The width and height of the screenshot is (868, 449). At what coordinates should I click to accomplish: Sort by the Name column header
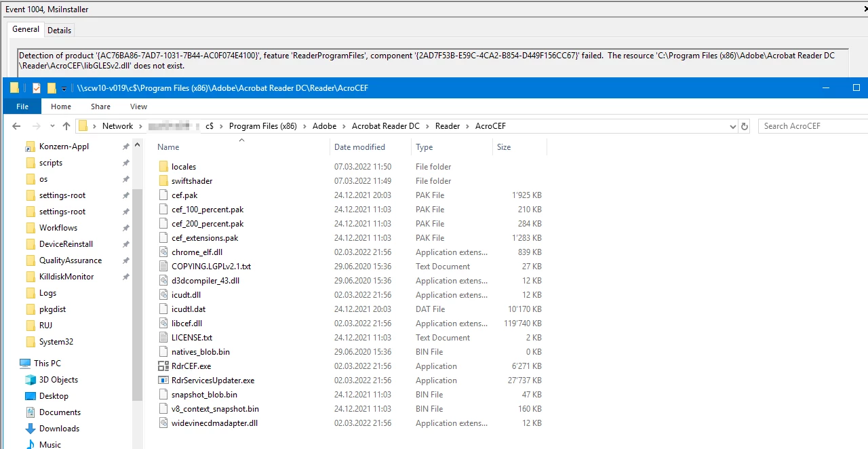[168, 147]
